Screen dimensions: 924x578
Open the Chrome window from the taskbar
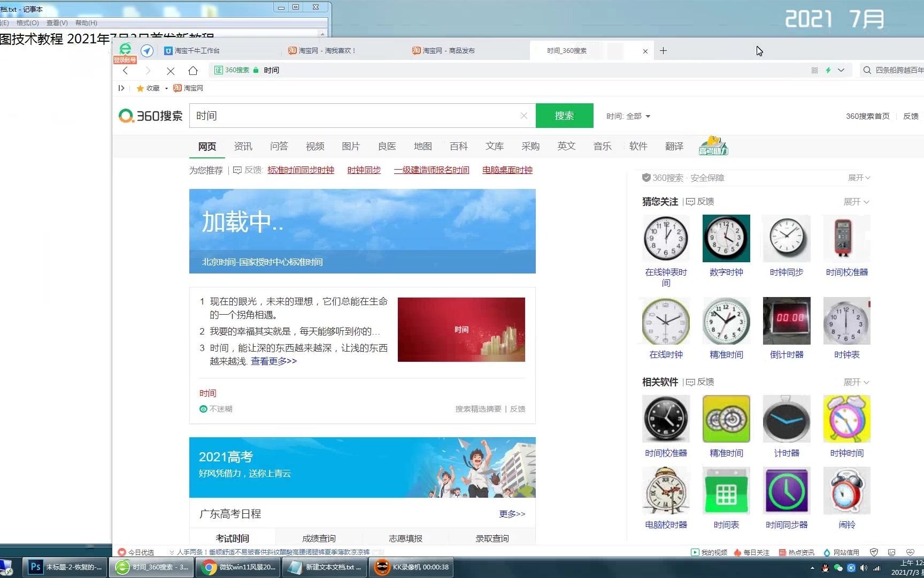[237, 567]
